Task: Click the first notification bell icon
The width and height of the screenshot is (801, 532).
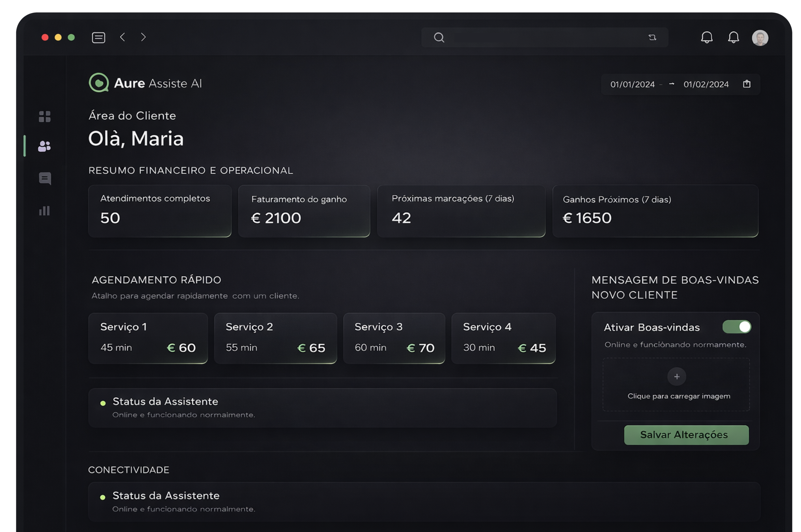Action: (x=707, y=37)
